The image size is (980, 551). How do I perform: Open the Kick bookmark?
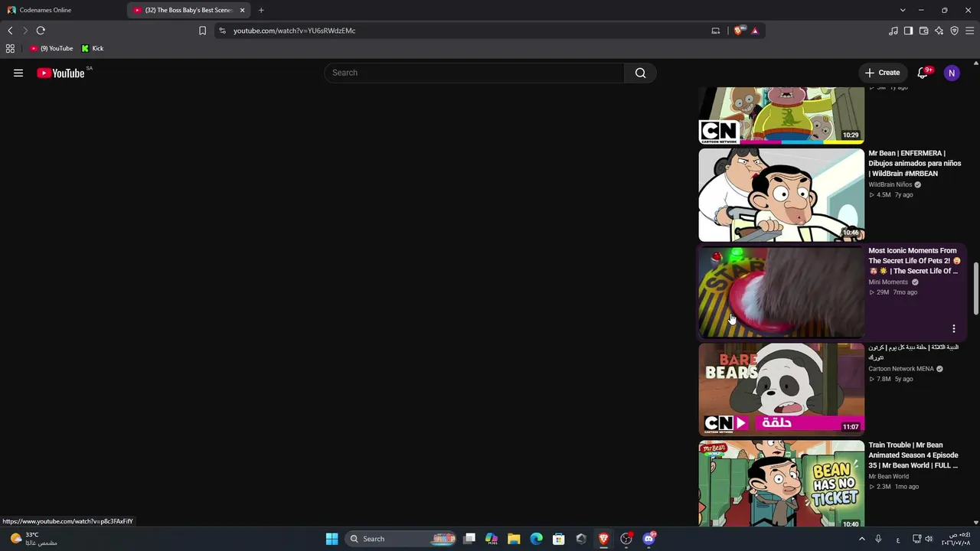[93, 48]
